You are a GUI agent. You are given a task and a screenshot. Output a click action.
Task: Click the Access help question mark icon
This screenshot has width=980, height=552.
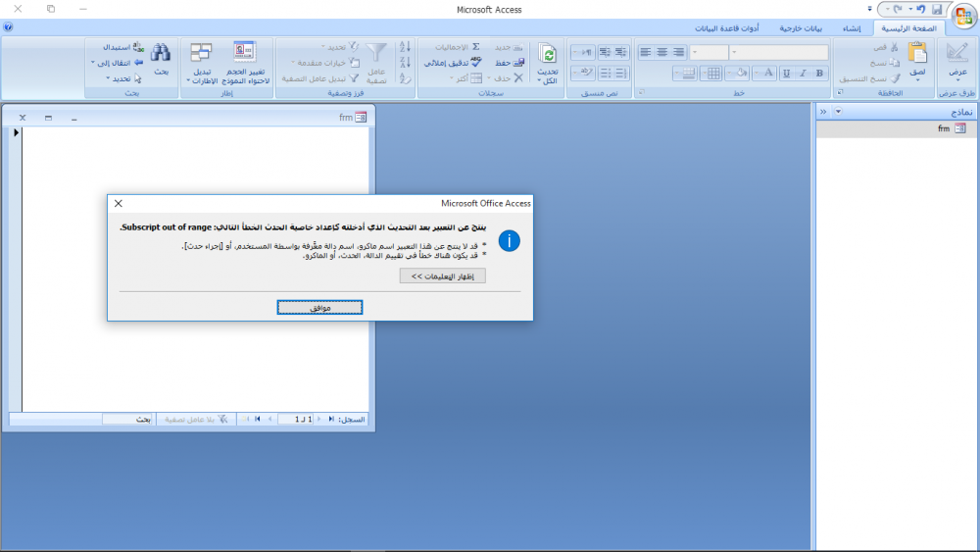8,27
